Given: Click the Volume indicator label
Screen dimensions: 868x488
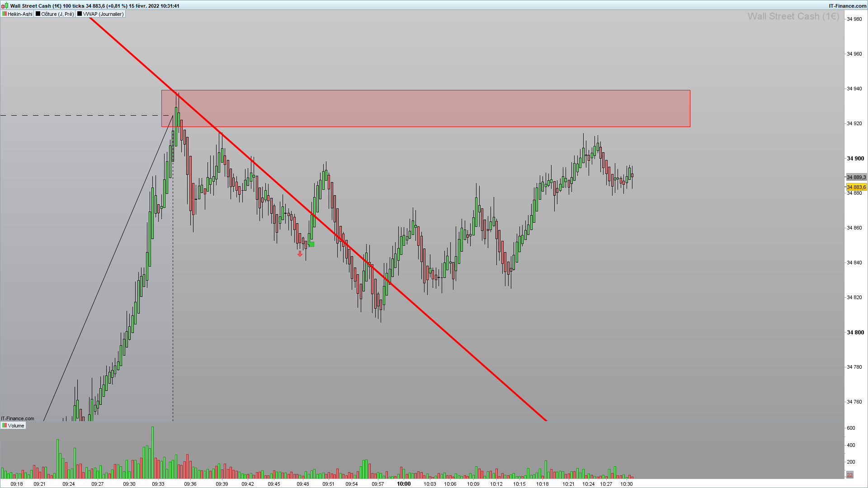Looking at the screenshot, I should click(x=16, y=426).
